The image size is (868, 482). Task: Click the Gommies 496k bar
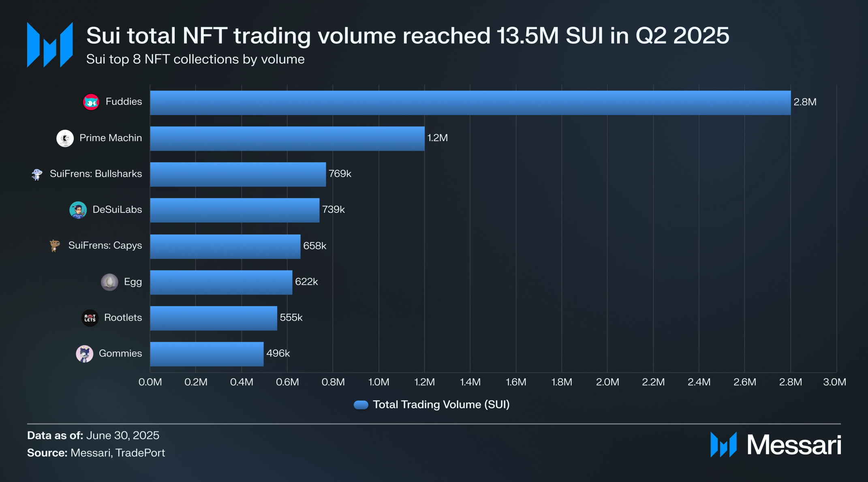[x=207, y=354]
